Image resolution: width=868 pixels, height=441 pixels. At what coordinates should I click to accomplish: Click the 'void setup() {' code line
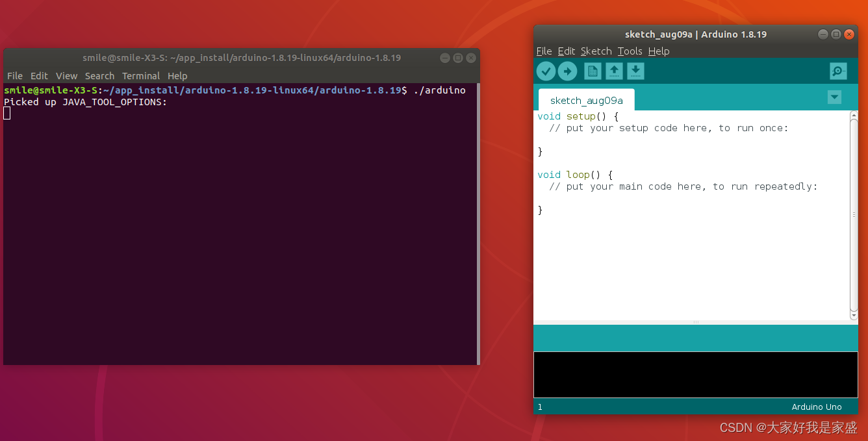point(578,116)
